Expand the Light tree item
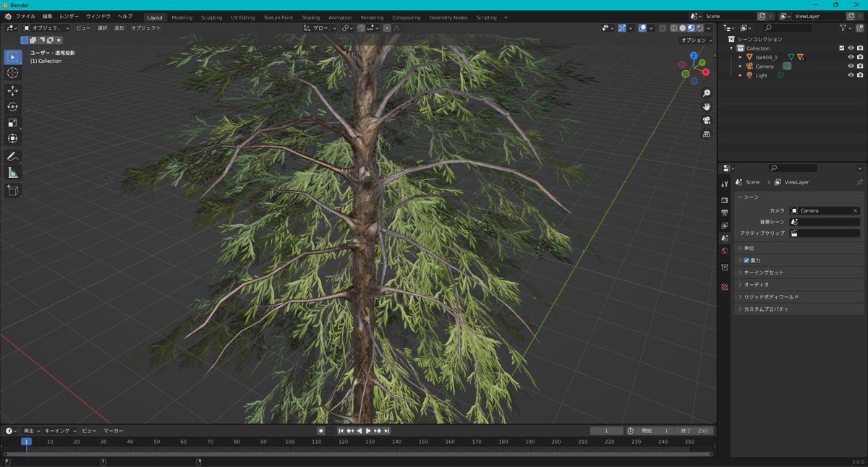 click(740, 75)
